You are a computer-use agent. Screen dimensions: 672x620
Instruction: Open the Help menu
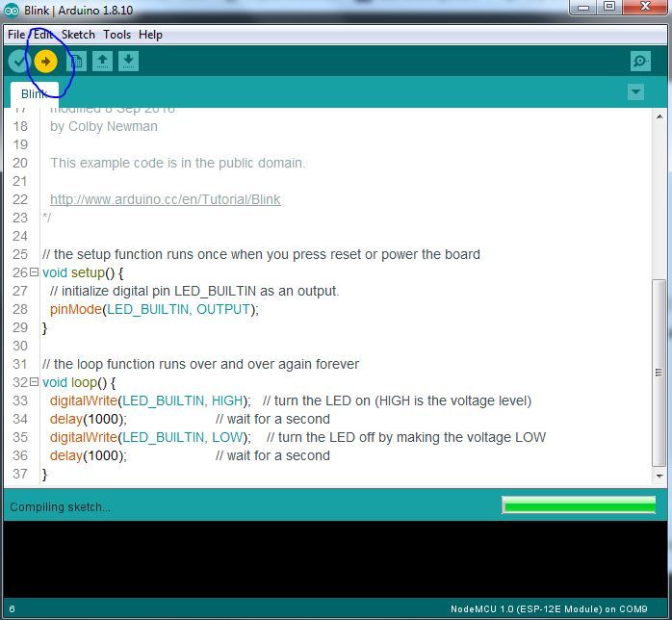150,35
